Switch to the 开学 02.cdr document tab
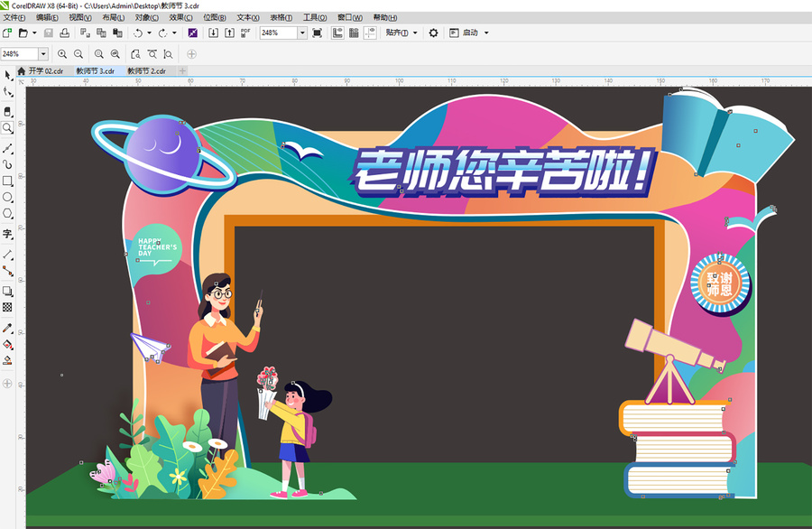Screen dimensions: 812x529 [46, 71]
